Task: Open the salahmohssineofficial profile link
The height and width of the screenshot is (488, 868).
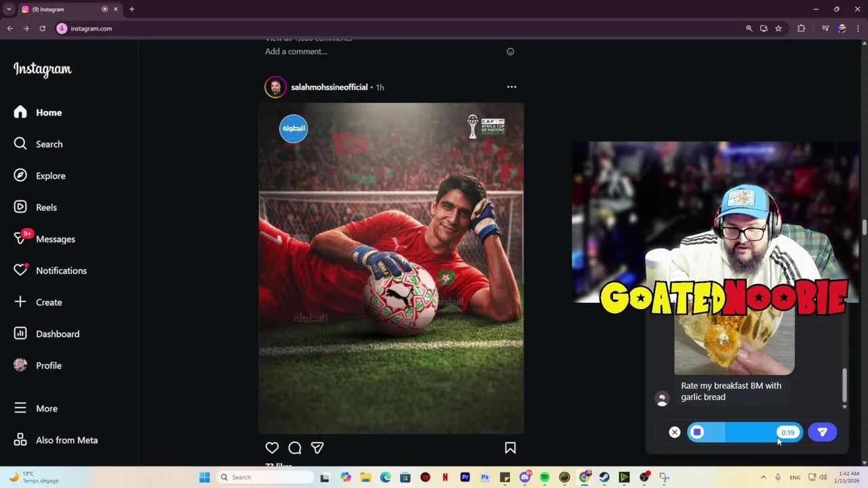Action: [x=329, y=87]
